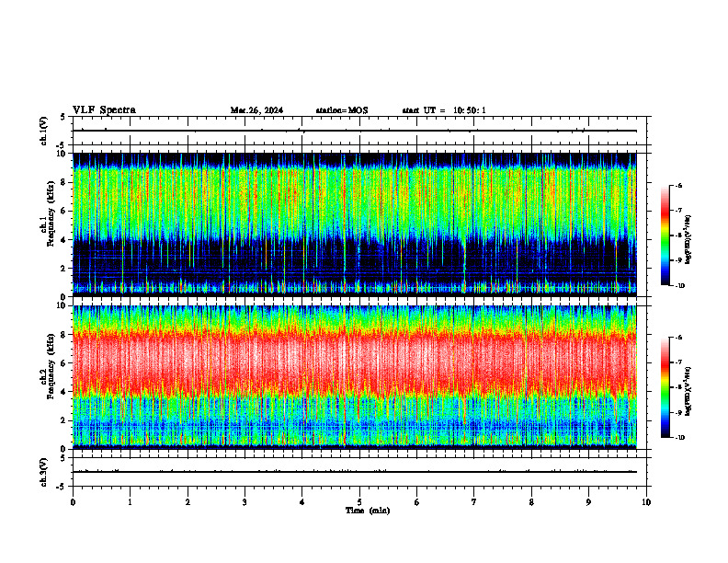Click the time axis tick label "7"
The height and width of the screenshot is (563, 728).
point(474,502)
